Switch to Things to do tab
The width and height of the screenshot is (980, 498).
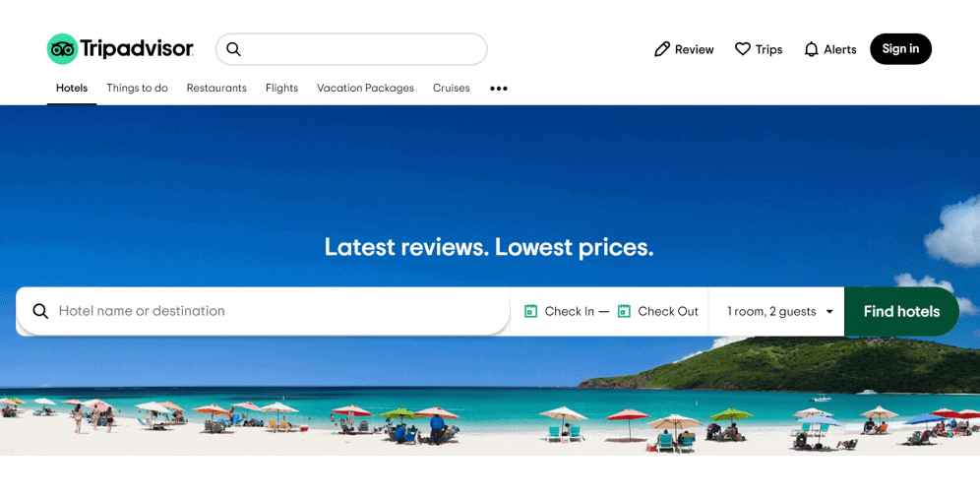(x=137, y=89)
